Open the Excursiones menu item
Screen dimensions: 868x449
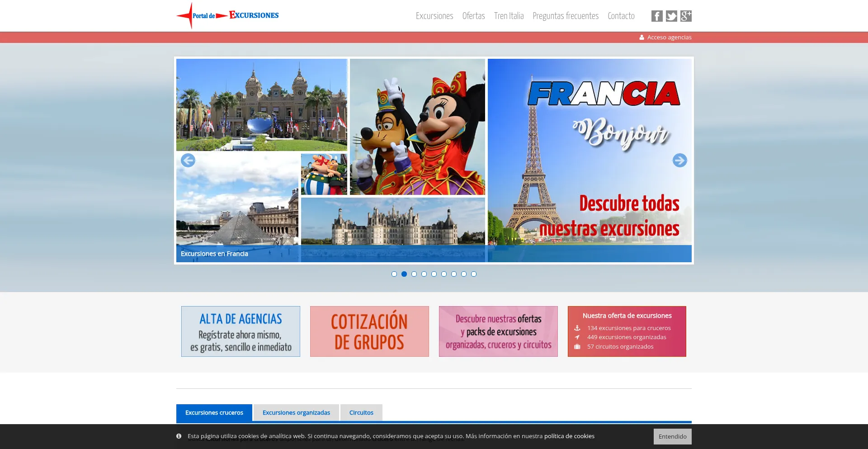tap(434, 16)
